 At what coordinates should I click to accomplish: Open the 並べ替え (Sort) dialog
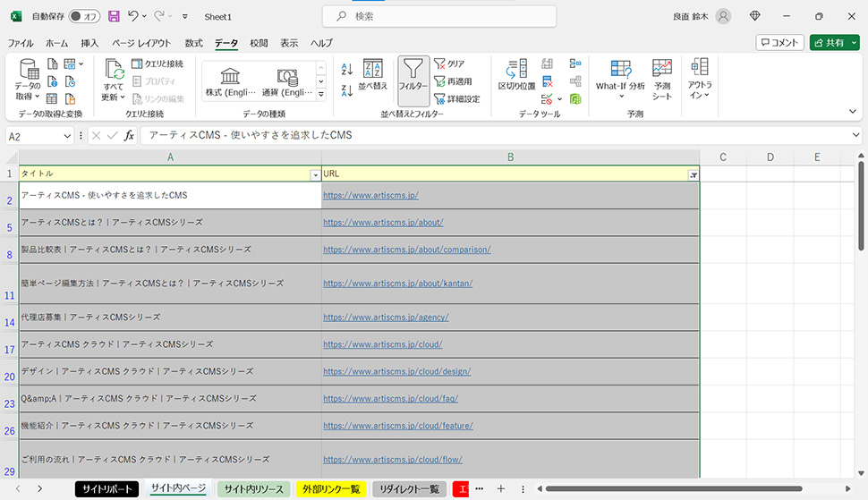pos(372,74)
